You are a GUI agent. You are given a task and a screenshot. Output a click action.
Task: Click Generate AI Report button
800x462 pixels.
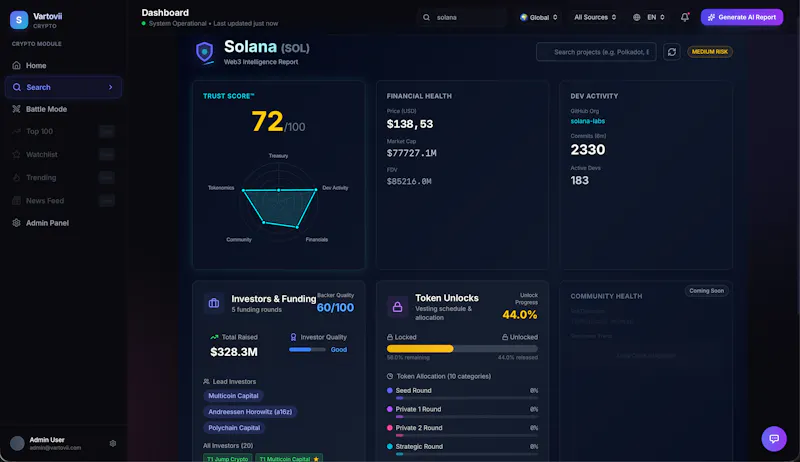pyautogui.click(x=742, y=17)
